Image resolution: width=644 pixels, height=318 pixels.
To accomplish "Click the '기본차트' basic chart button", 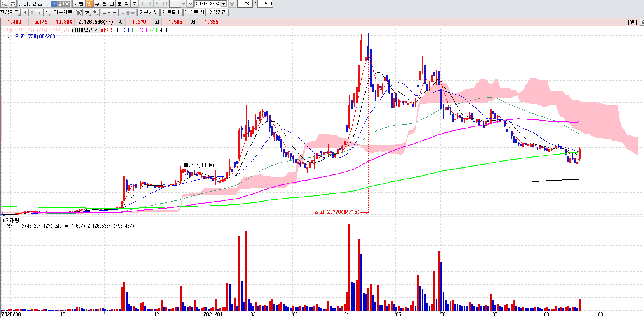I will (x=63, y=12).
